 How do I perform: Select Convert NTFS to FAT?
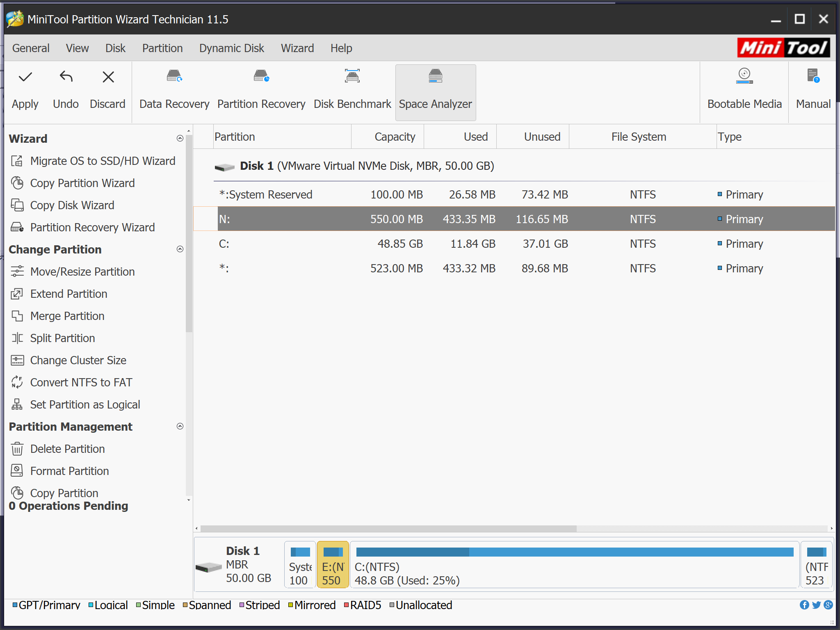(81, 382)
